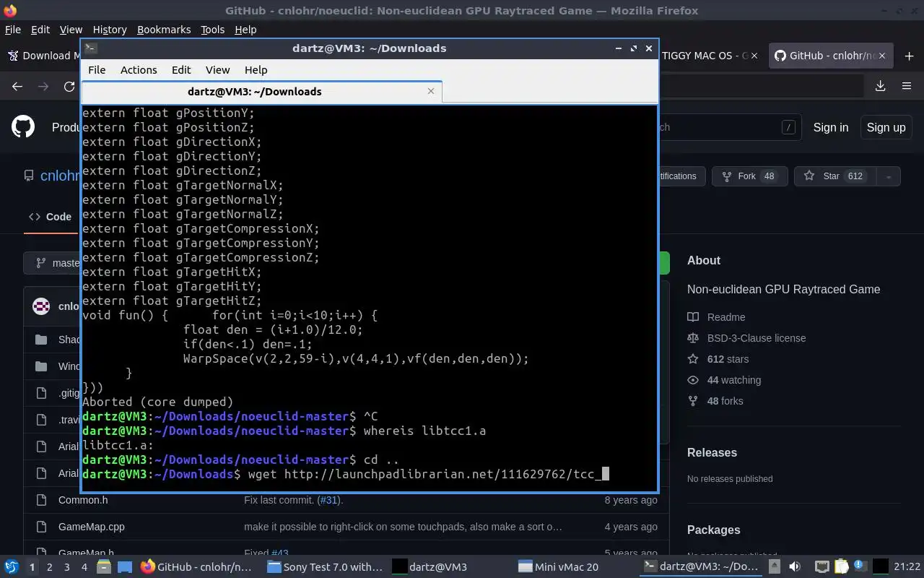The image size is (924, 578).
Task: Fork the repository with Fork button
Action: pos(749,176)
